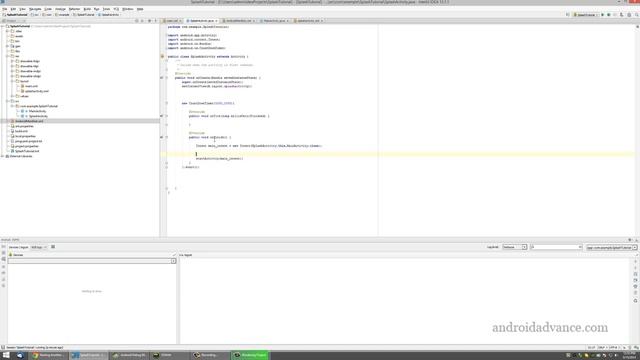Viewport: 640px width, 360px height.
Task: Click the search magnifier icon at top right
Action: (636, 15)
